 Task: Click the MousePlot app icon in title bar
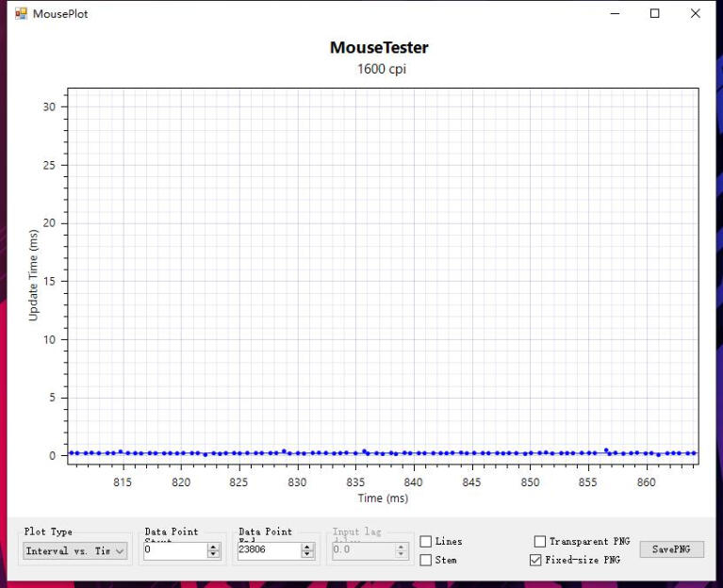21,14
